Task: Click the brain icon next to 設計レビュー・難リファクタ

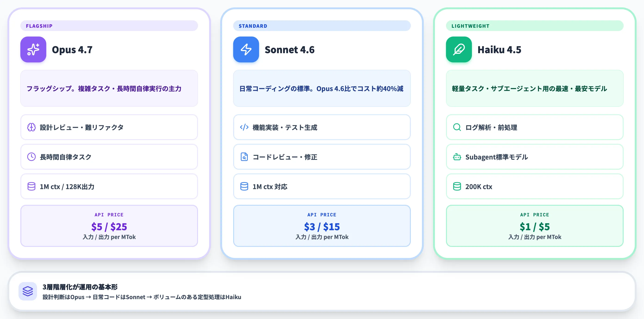Action: tap(31, 127)
